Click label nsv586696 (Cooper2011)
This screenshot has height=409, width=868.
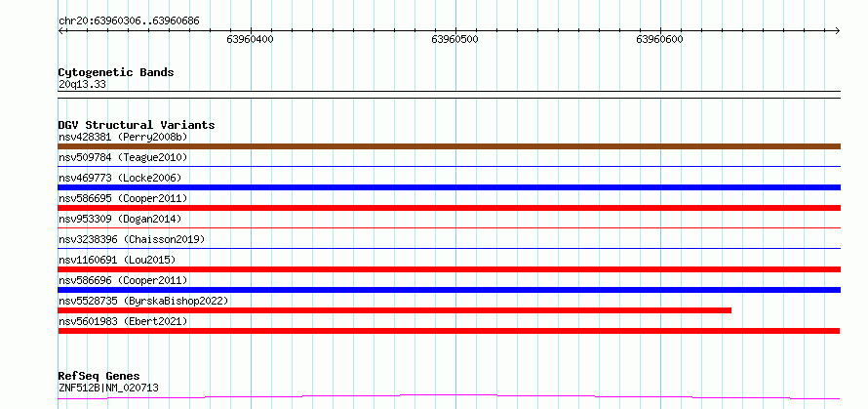[x=123, y=280]
